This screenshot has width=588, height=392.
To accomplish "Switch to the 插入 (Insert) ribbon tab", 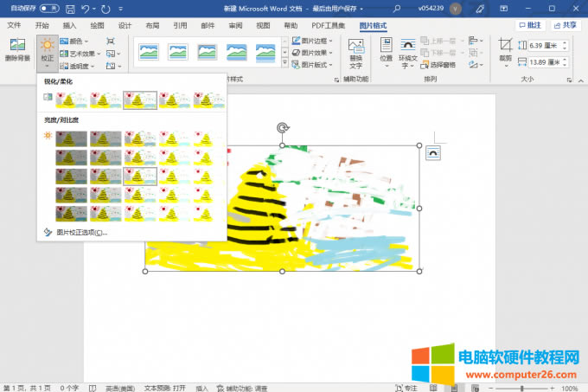I will click(x=70, y=25).
